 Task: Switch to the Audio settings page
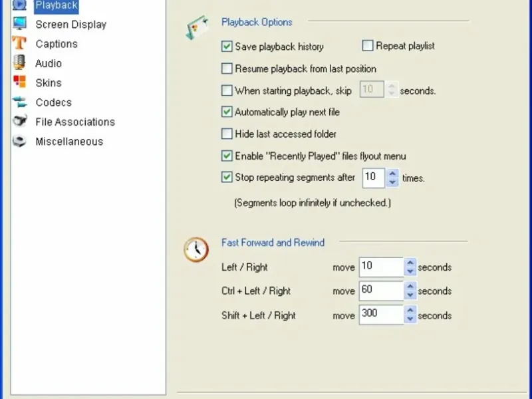point(49,63)
